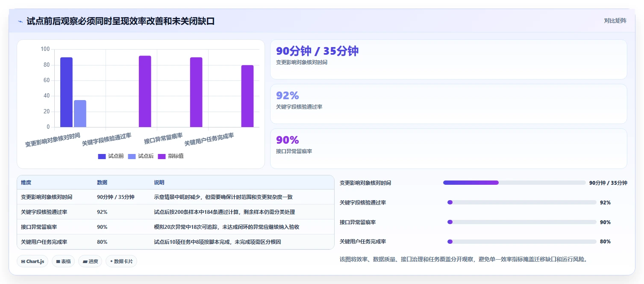
Task: Click table value 92%
Action: click(x=102, y=212)
